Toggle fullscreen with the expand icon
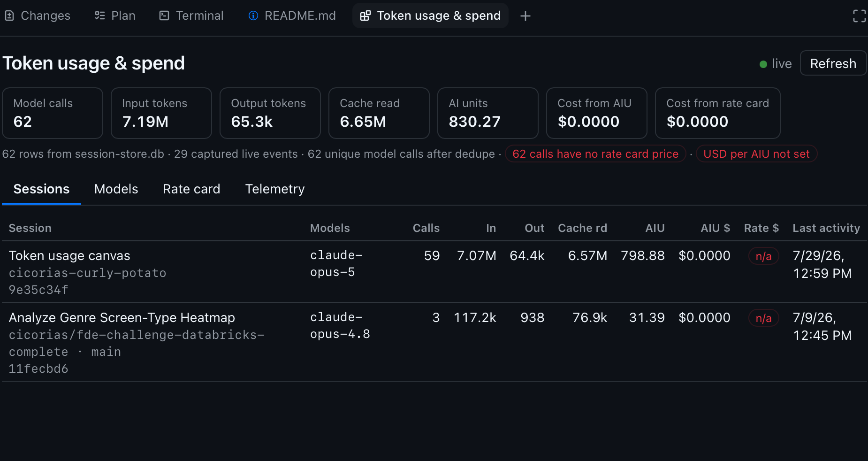Viewport: 868px width, 461px height. [859, 16]
